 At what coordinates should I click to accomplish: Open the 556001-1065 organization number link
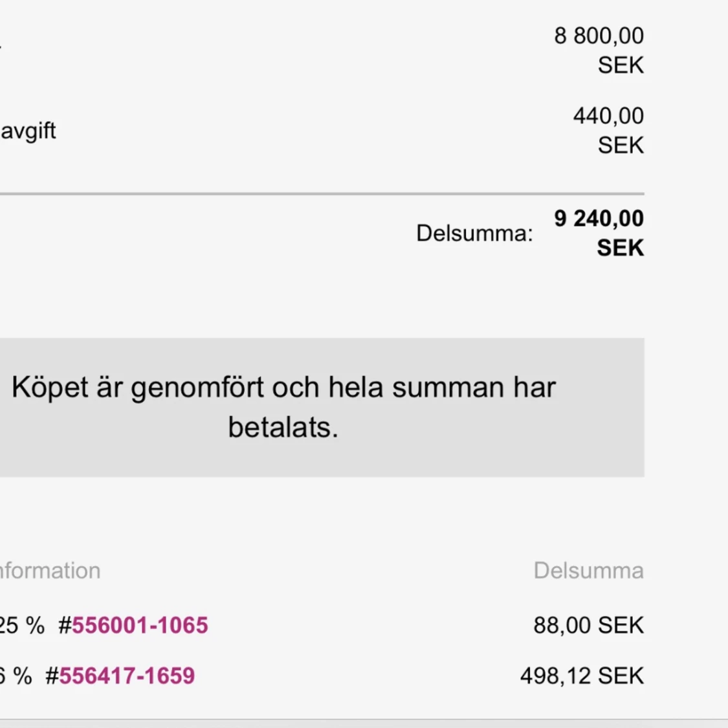[x=140, y=625]
